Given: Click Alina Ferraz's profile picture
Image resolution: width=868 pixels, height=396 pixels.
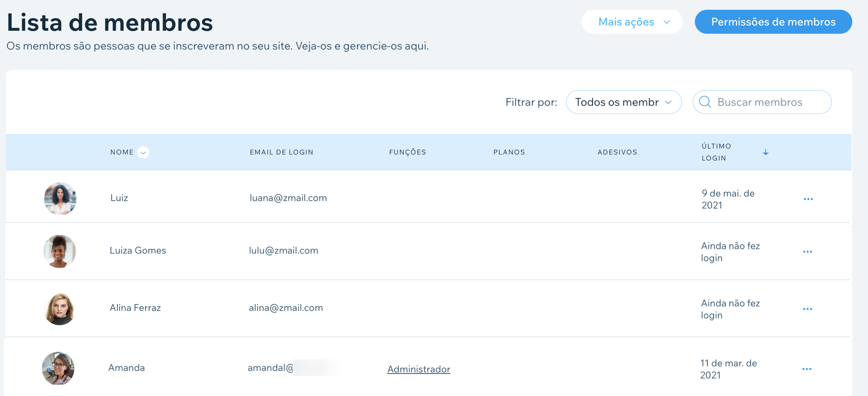Looking at the screenshot, I should tap(60, 309).
